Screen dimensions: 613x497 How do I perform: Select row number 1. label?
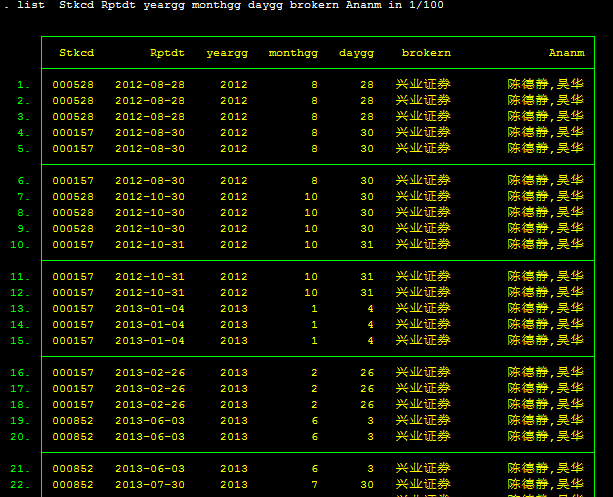[x=23, y=85]
